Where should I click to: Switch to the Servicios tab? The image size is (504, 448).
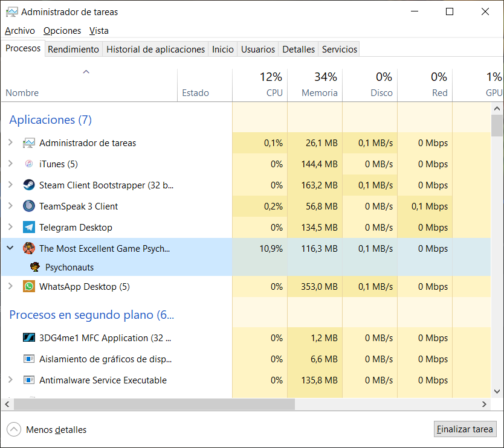338,49
